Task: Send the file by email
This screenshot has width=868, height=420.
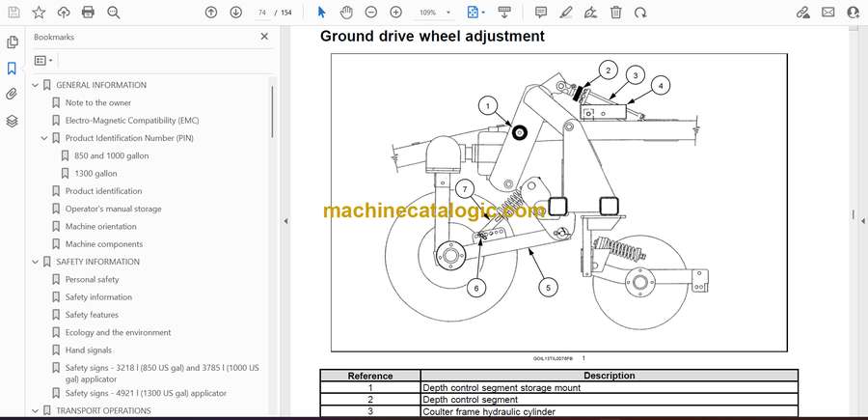Action: 828,13
